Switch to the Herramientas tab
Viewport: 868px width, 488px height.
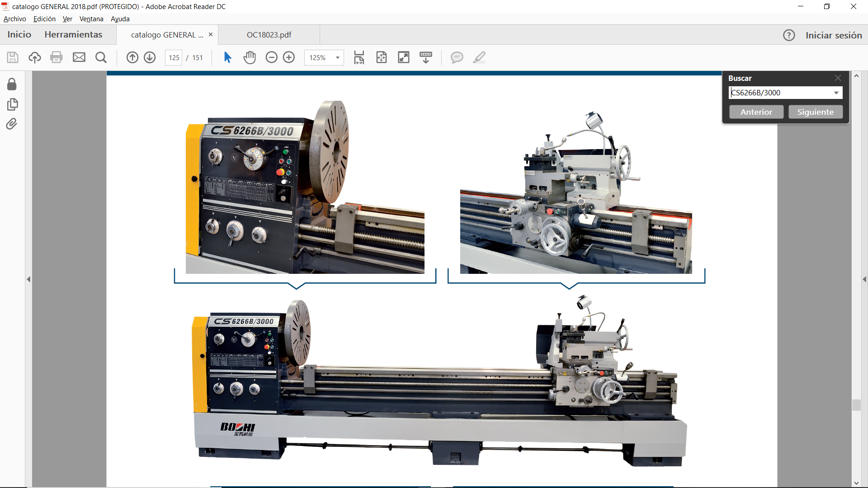coord(73,35)
